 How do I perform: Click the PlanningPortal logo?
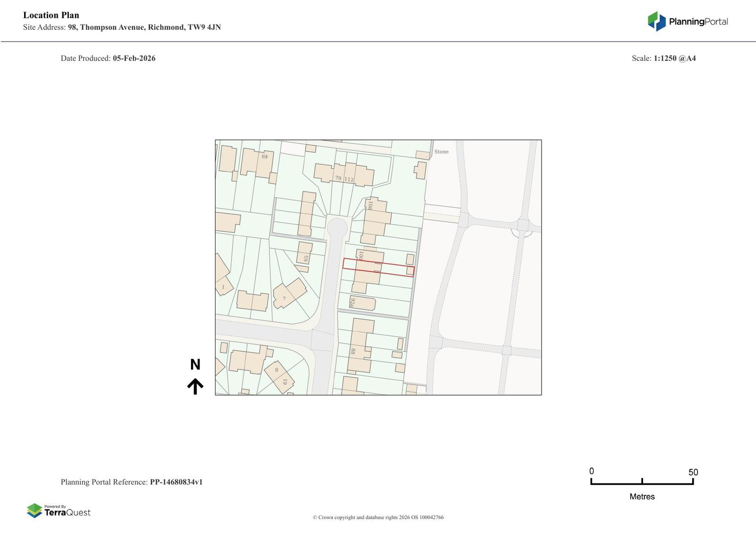(x=687, y=21)
